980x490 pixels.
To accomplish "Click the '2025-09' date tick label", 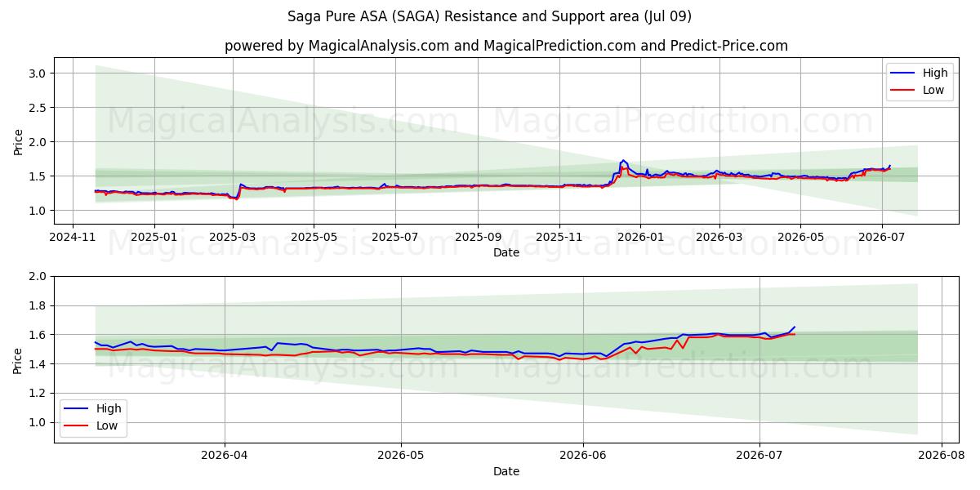I will pyautogui.click(x=478, y=238).
